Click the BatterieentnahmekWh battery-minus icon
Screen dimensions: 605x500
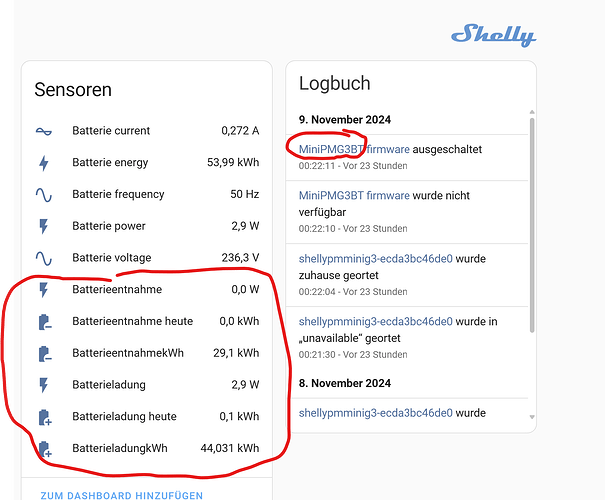pos(45,353)
